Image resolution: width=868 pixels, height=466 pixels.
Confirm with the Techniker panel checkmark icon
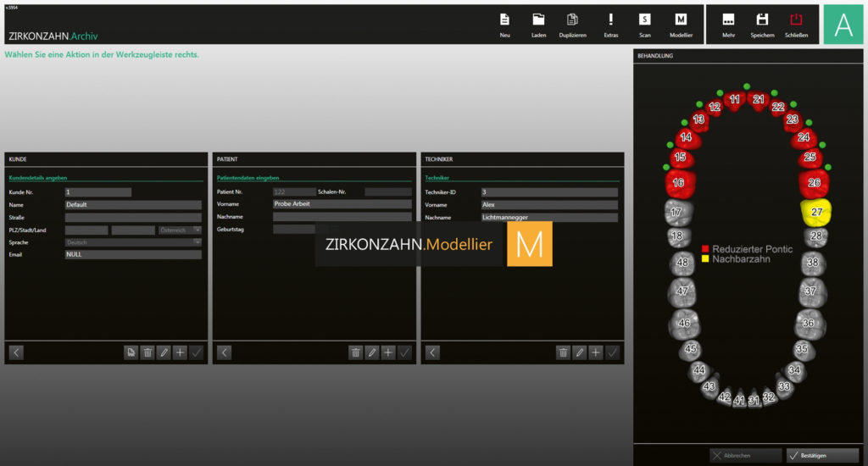tap(612, 352)
